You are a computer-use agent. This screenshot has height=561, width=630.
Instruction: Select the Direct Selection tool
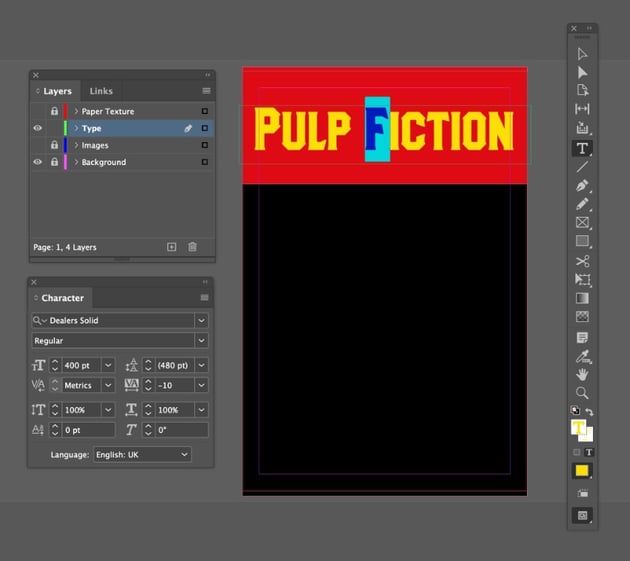(x=582, y=72)
